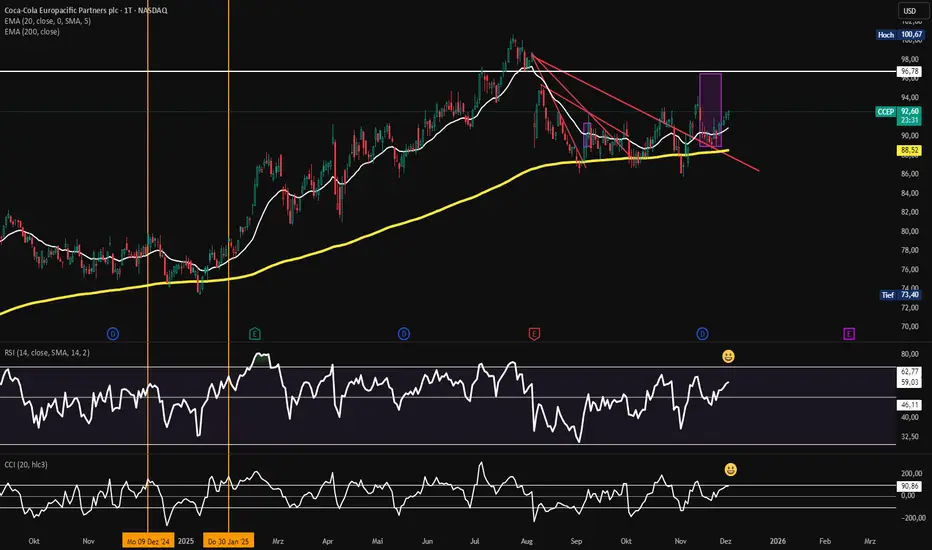
Task: Click the yellow 88,52 EMA price label
Action: click(x=909, y=150)
